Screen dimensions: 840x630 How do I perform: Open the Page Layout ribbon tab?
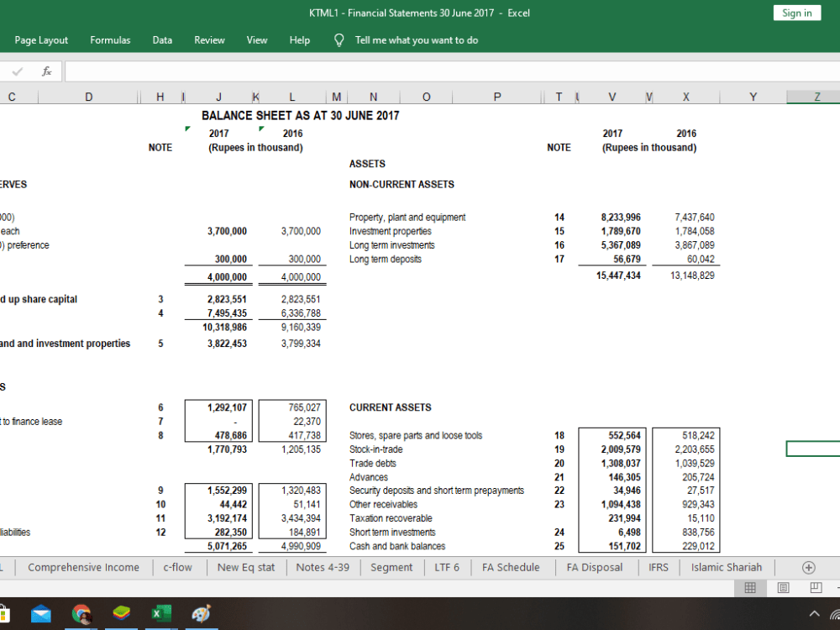(41, 40)
